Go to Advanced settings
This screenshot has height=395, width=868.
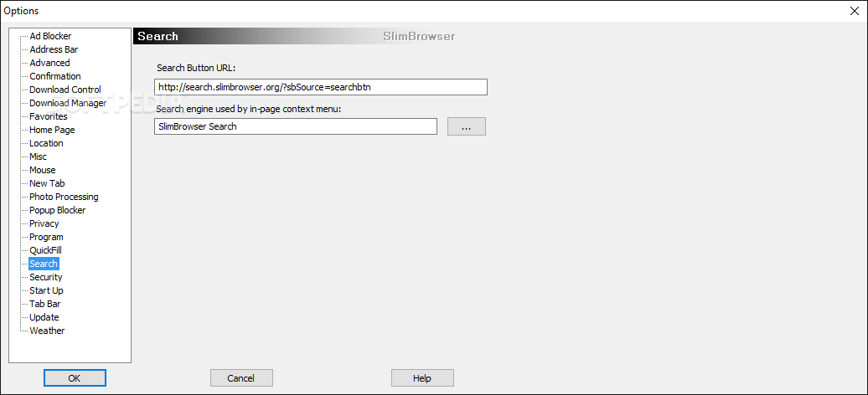pos(49,63)
